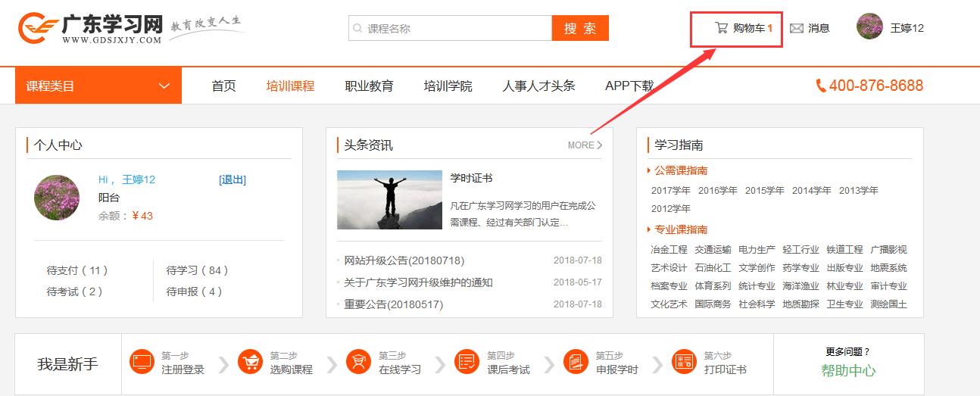Expand 头条资讯 via the MORE arrow
980x396 pixels.
585,145
